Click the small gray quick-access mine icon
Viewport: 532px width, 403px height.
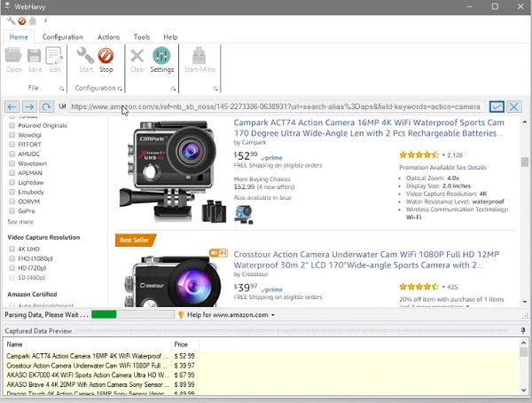33,21
